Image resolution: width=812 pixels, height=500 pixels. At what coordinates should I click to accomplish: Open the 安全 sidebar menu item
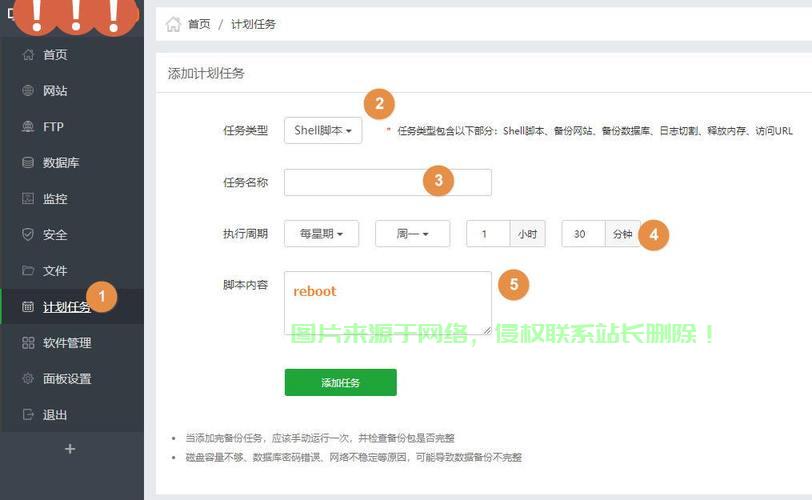coord(72,234)
